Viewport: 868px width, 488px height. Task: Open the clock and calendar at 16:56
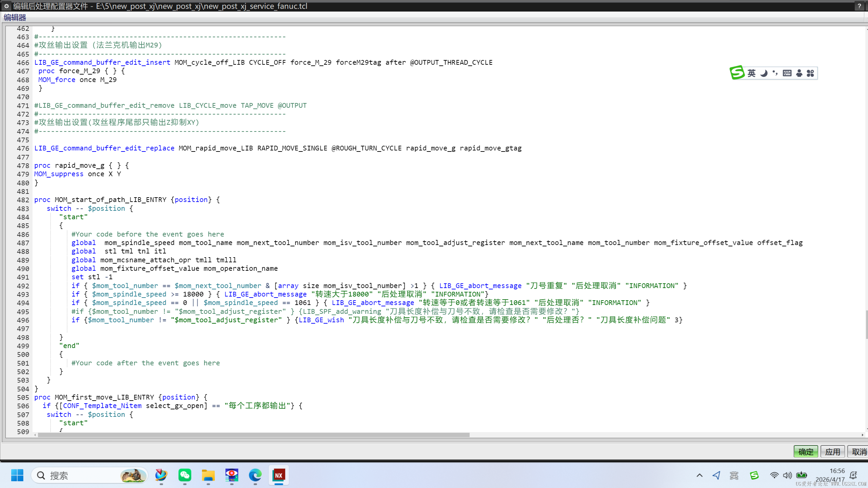click(x=830, y=475)
